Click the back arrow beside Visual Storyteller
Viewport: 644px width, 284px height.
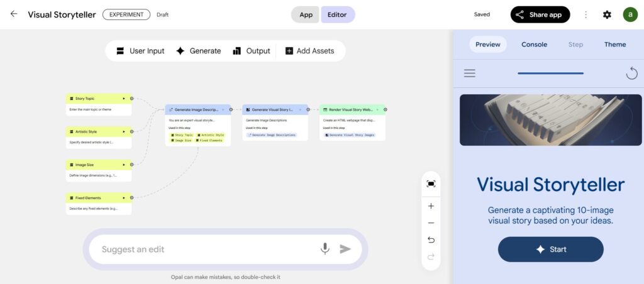coord(14,14)
